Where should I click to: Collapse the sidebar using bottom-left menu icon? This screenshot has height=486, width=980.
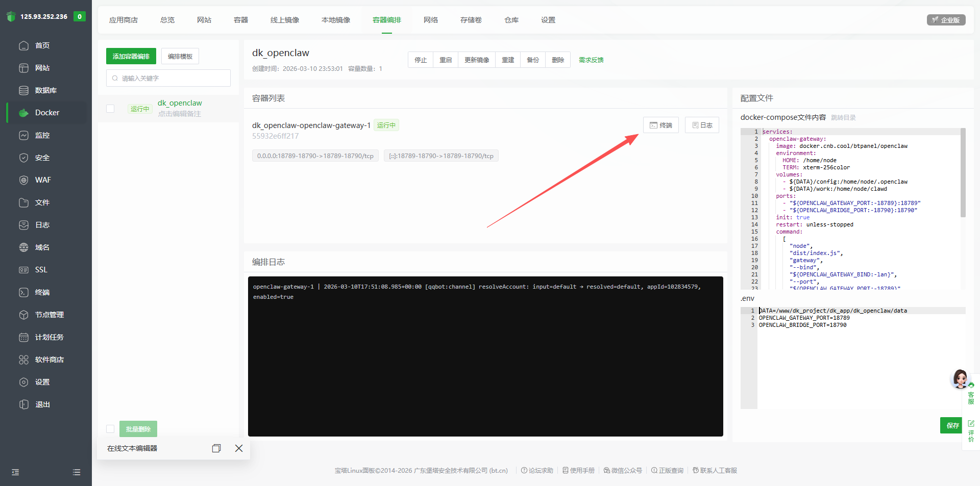(x=15, y=472)
